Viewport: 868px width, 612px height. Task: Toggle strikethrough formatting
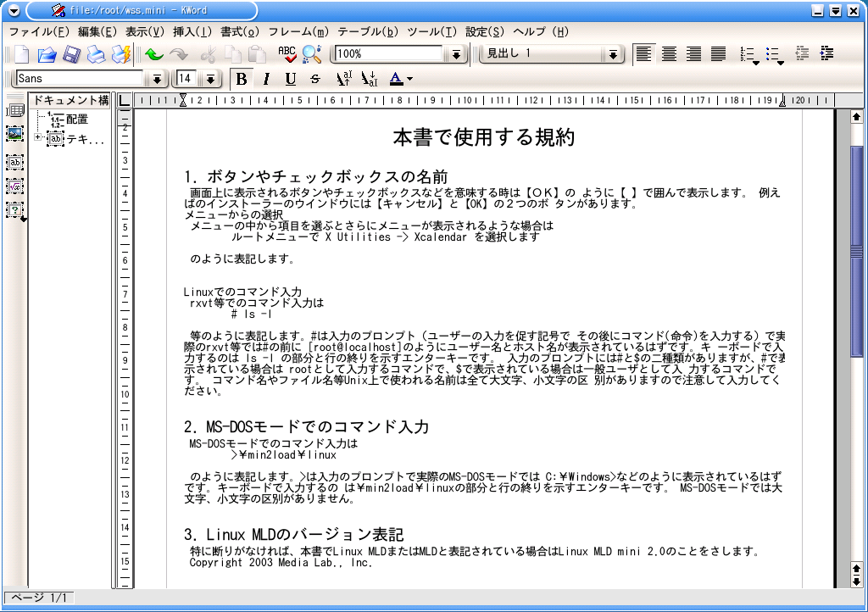(315, 79)
